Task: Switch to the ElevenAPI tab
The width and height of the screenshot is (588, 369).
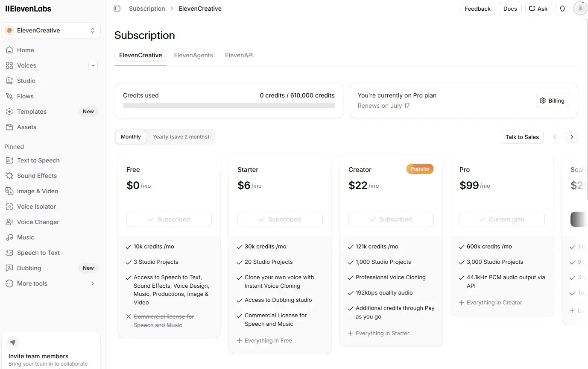Action: [240, 55]
